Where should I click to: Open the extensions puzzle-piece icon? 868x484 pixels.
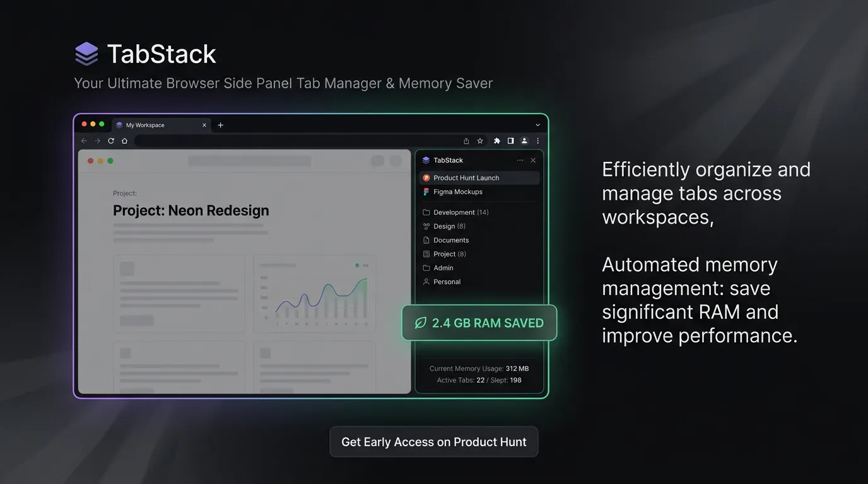tap(497, 141)
